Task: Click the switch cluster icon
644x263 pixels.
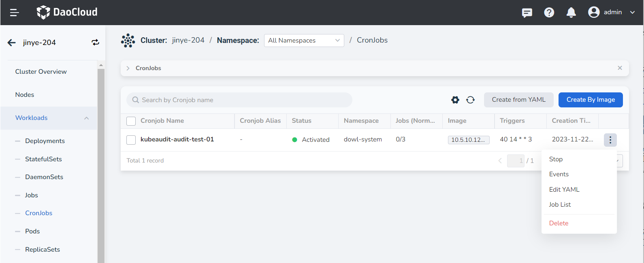Action: (95, 43)
